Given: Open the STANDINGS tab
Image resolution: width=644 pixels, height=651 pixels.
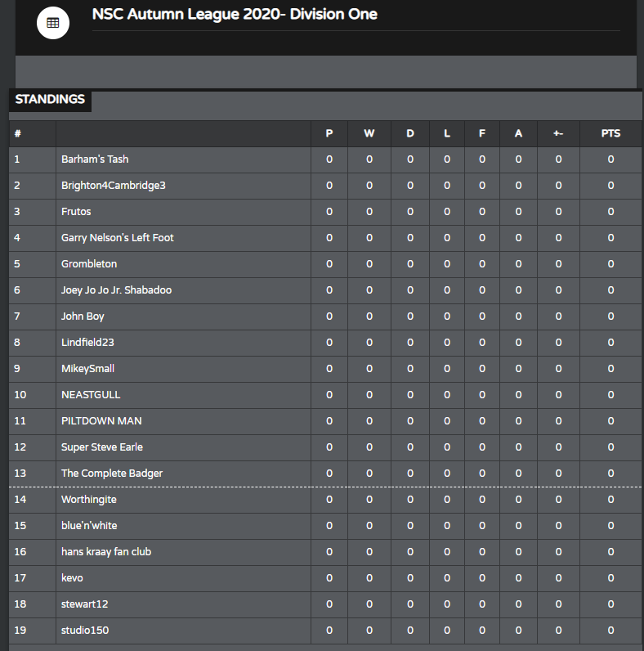Looking at the screenshot, I should (50, 100).
